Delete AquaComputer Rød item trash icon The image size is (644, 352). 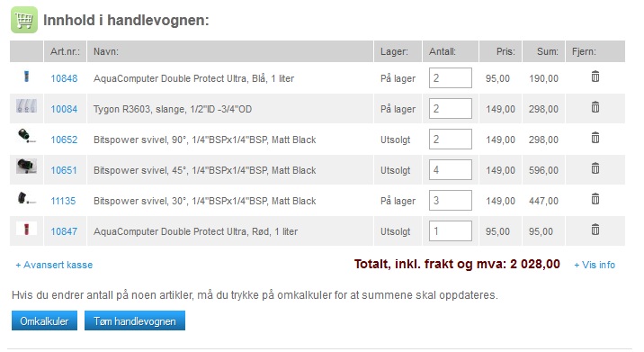click(x=595, y=230)
